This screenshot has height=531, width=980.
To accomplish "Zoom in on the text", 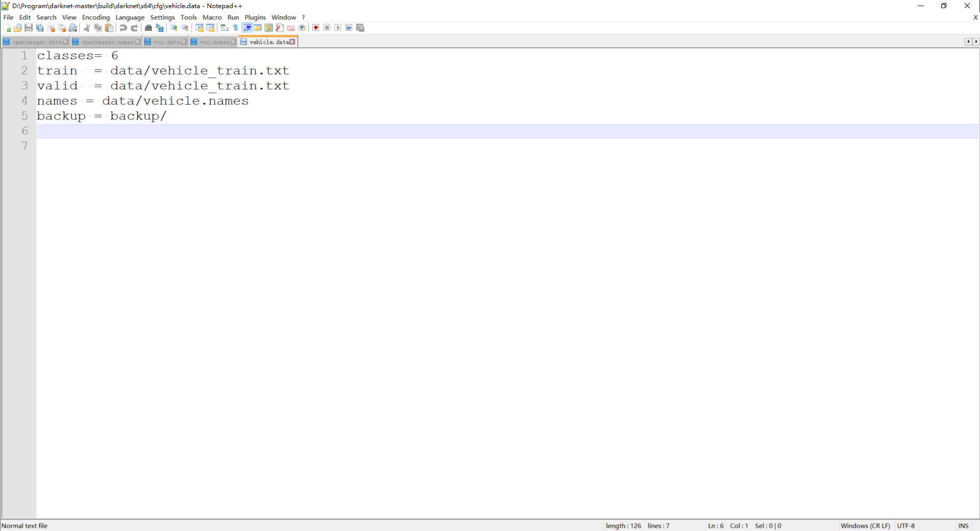I will [174, 28].
